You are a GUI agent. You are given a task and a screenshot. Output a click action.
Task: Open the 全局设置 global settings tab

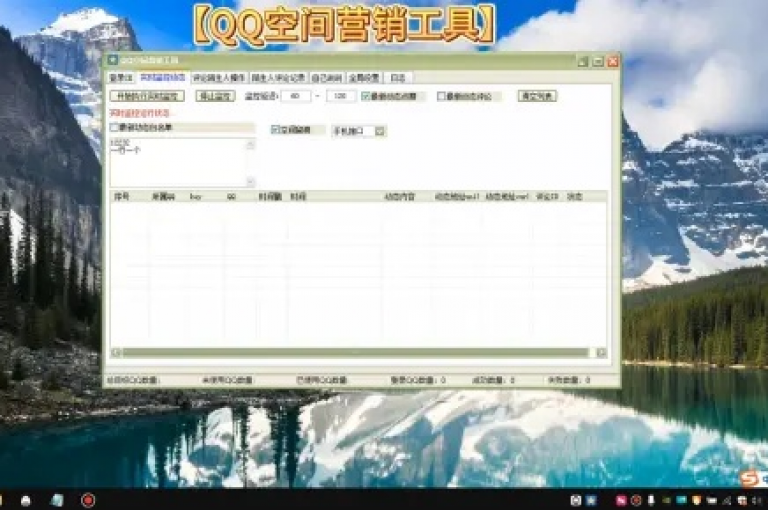(x=364, y=78)
